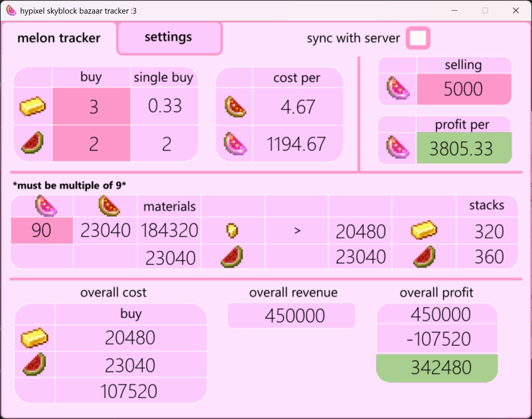532x419 pixels.
Task: Switch to the settings tab
Action: (169, 38)
